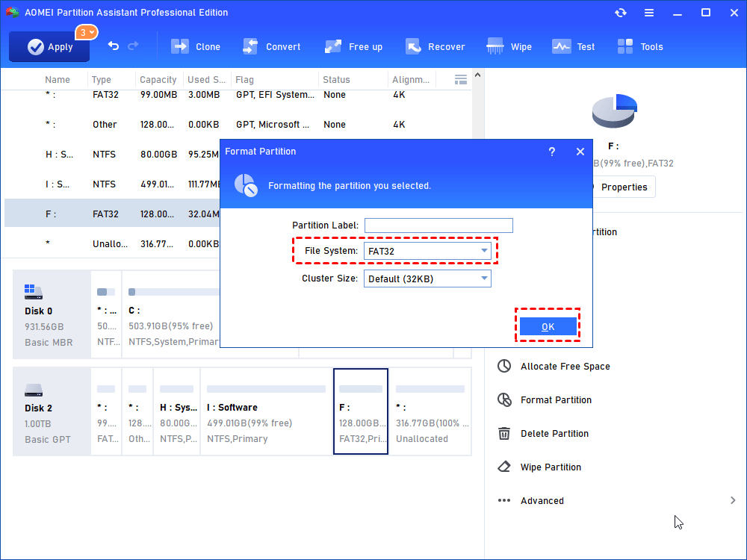747x560 pixels.
Task: Choose Allocate Free Space
Action: (x=565, y=366)
